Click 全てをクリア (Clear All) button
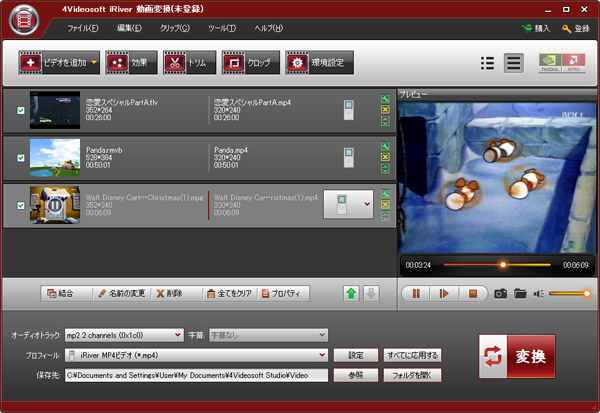Viewport: 600px width, 413px height. 229,294
